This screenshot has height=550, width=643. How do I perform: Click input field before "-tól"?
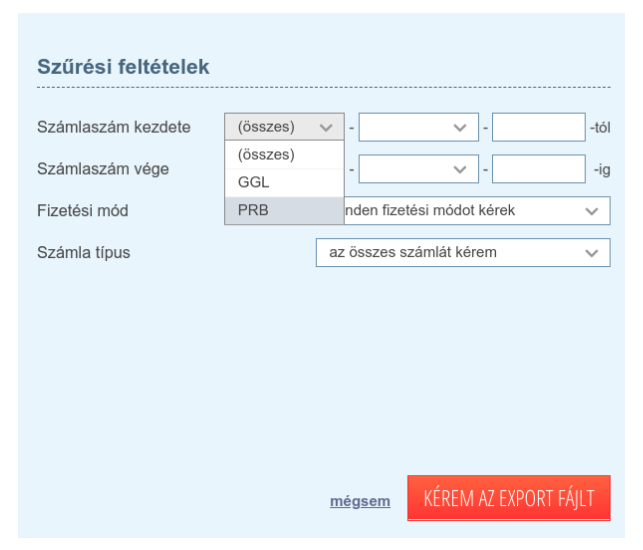coord(538,127)
